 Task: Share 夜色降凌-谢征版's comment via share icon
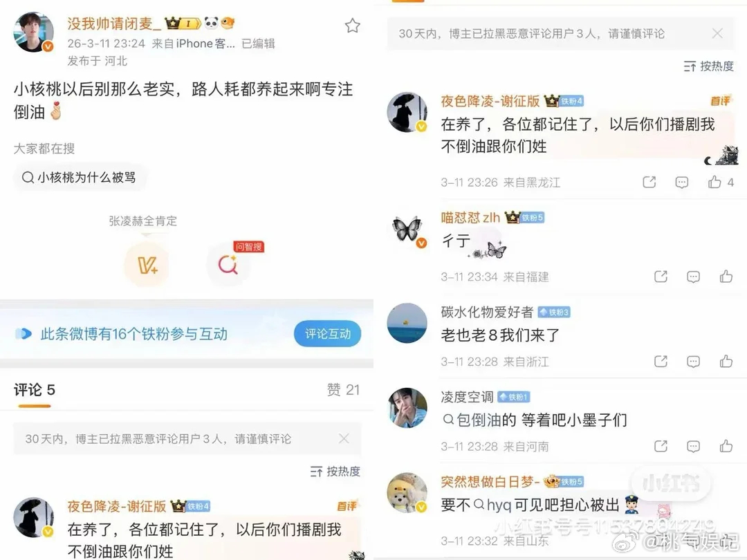tap(649, 182)
